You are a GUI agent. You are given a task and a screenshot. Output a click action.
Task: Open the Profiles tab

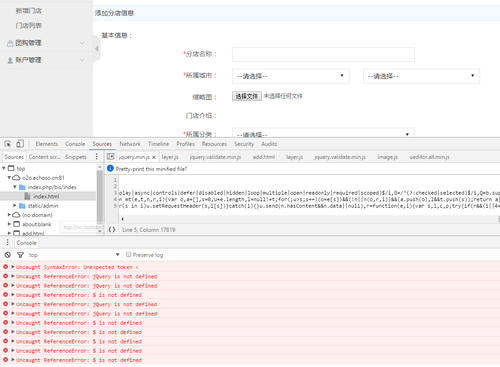coord(185,144)
